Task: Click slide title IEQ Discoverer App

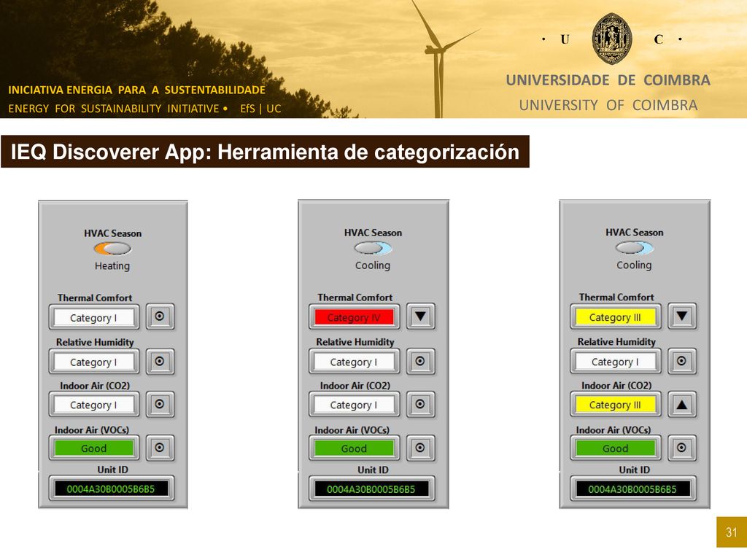Action: [265, 152]
